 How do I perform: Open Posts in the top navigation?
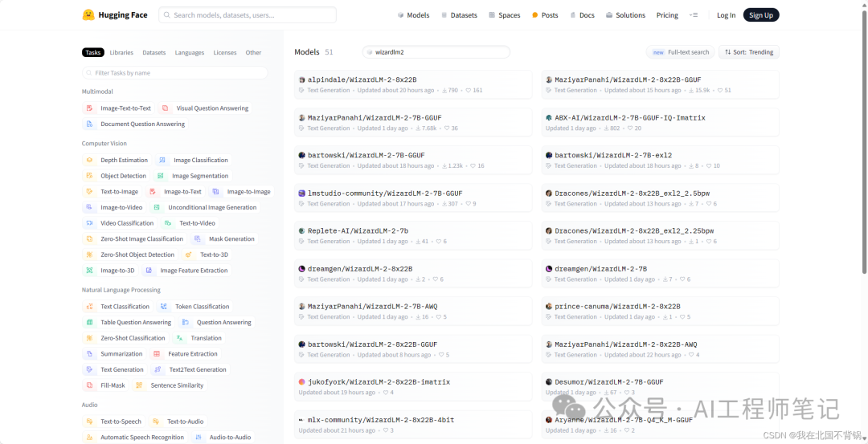coord(545,15)
